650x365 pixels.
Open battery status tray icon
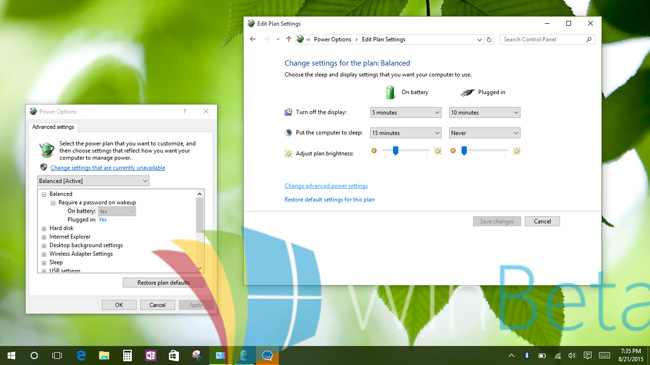pos(542,355)
